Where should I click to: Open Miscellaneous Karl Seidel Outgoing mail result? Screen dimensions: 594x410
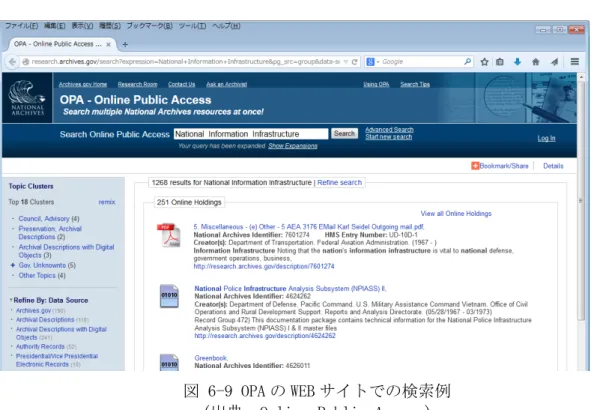(x=309, y=227)
